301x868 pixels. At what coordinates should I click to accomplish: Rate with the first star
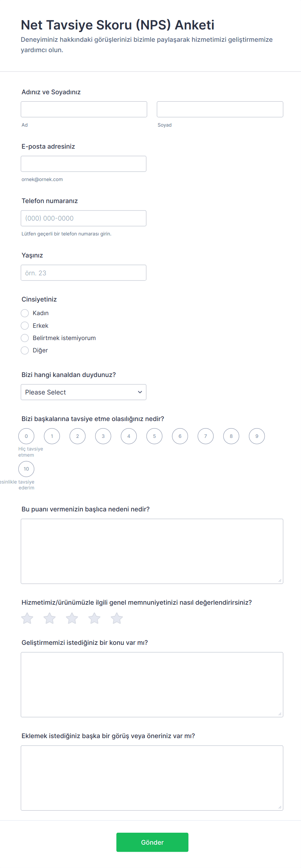click(27, 618)
